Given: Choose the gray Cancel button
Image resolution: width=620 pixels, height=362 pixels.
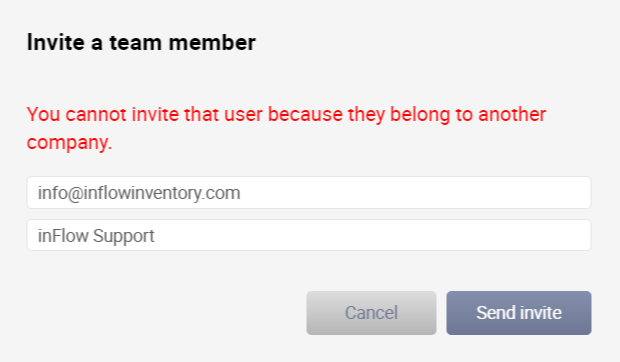Looking at the screenshot, I should click(371, 313).
